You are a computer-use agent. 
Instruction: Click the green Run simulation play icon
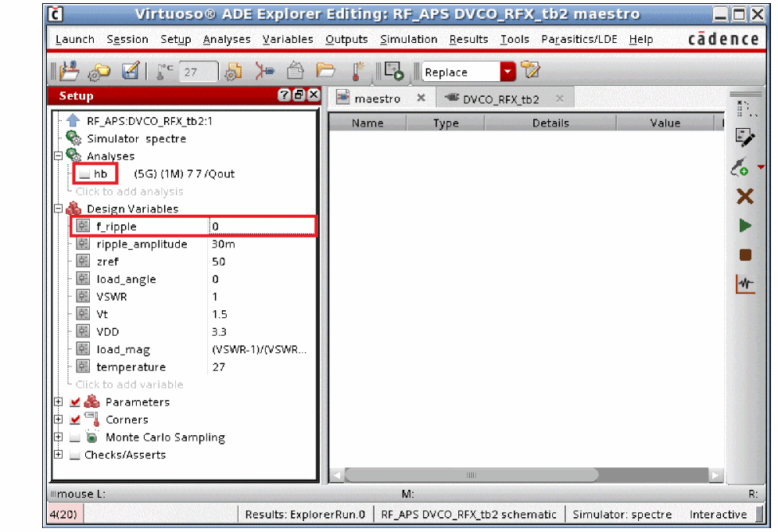pos(744,226)
